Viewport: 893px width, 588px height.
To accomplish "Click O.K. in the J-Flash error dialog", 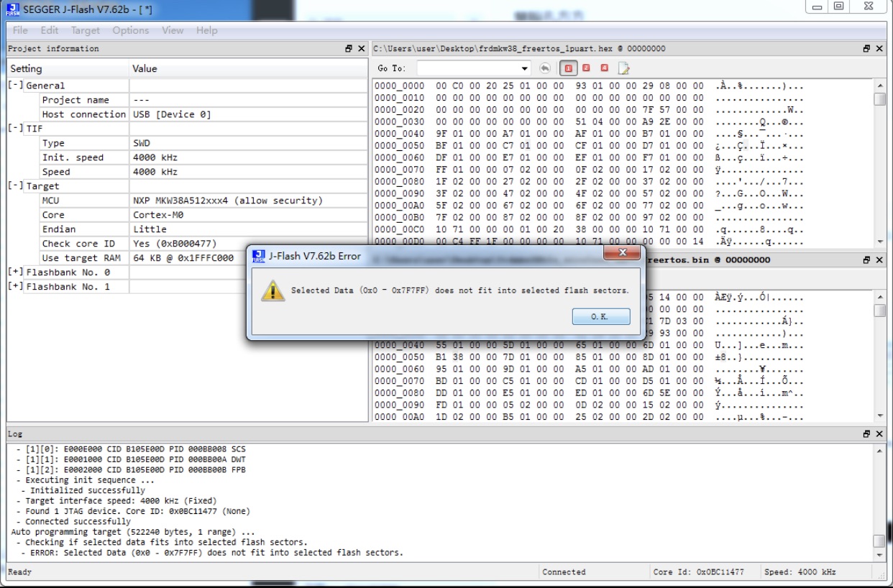I will tap(601, 317).
